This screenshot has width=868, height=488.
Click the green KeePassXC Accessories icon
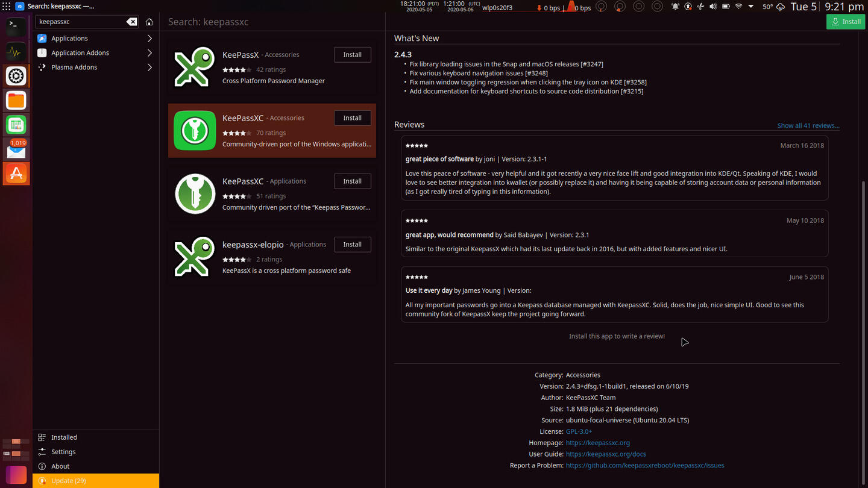pos(195,131)
